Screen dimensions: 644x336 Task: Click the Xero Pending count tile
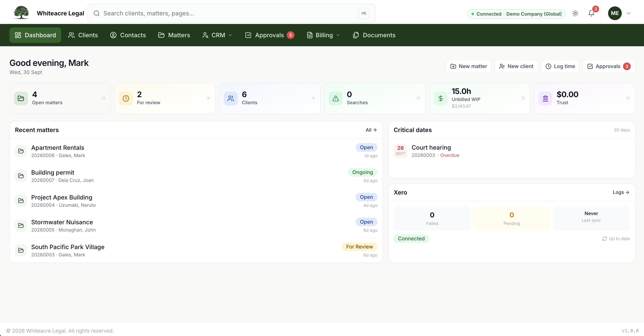pos(511,219)
